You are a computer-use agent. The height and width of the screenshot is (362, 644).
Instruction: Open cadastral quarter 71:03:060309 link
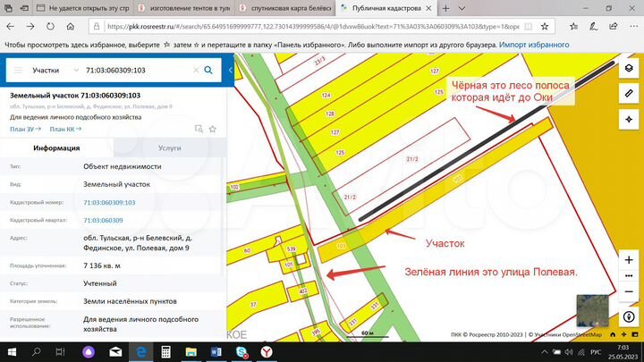point(103,220)
